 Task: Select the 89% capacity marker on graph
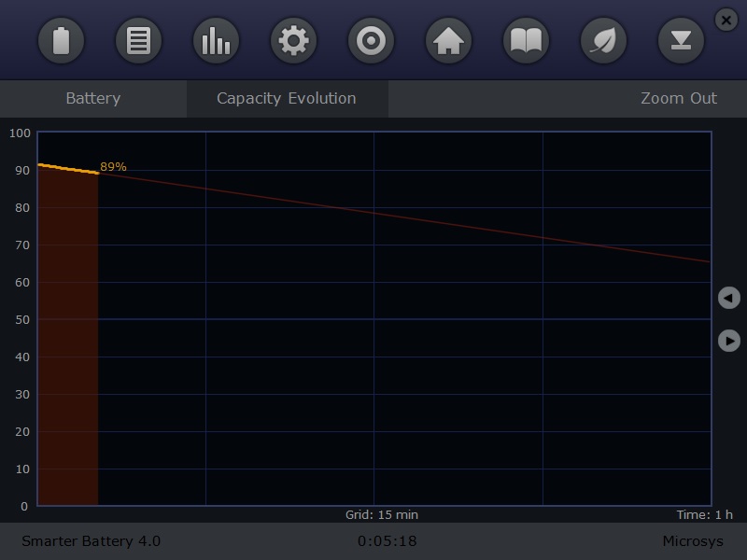coord(114,167)
